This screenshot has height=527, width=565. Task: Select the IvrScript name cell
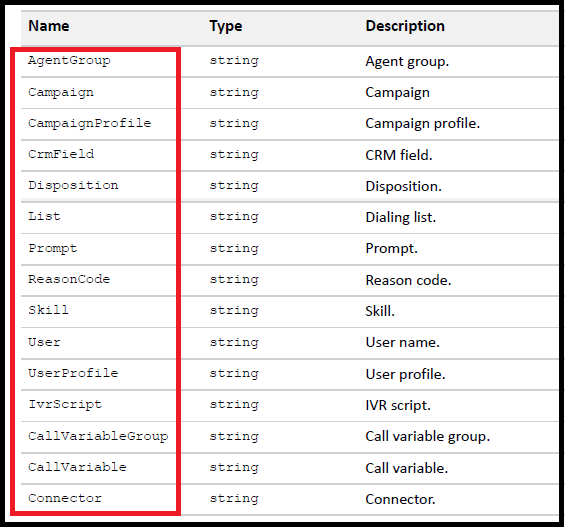(x=65, y=405)
